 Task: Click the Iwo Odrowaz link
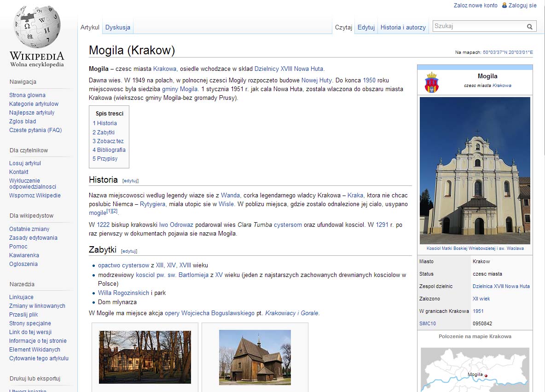pos(176,225)
